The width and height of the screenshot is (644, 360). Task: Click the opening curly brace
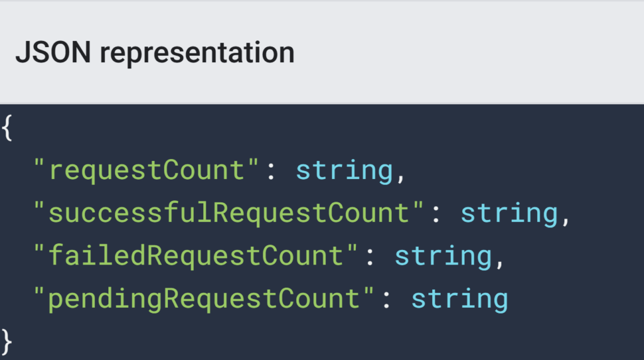pyautogui.click(x=8, y=128)
